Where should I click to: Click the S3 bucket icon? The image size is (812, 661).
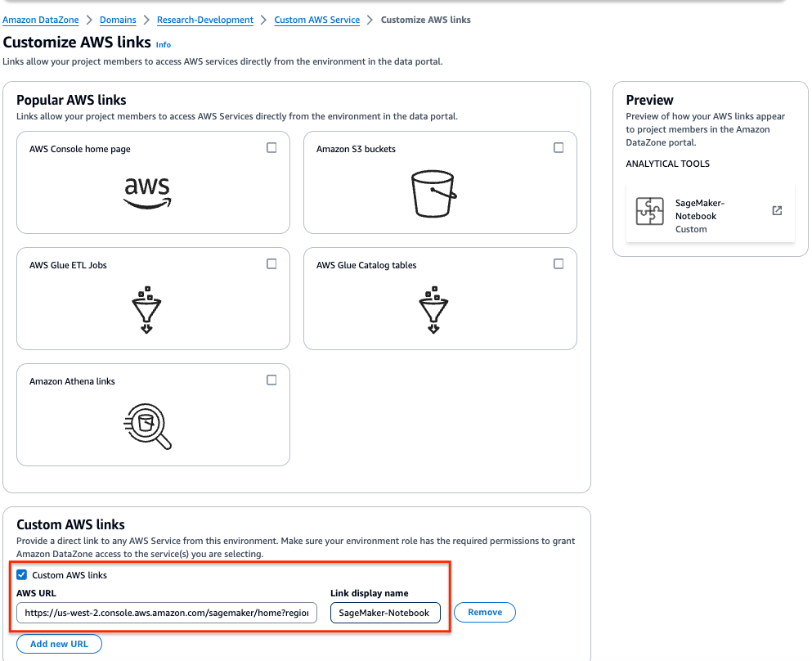click(434, 194)
